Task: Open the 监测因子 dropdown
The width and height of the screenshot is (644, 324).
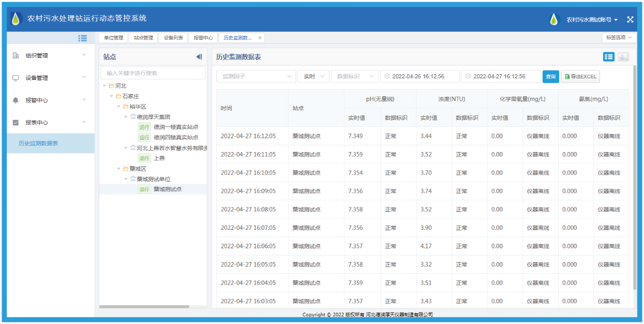Action: coord(256,76)
